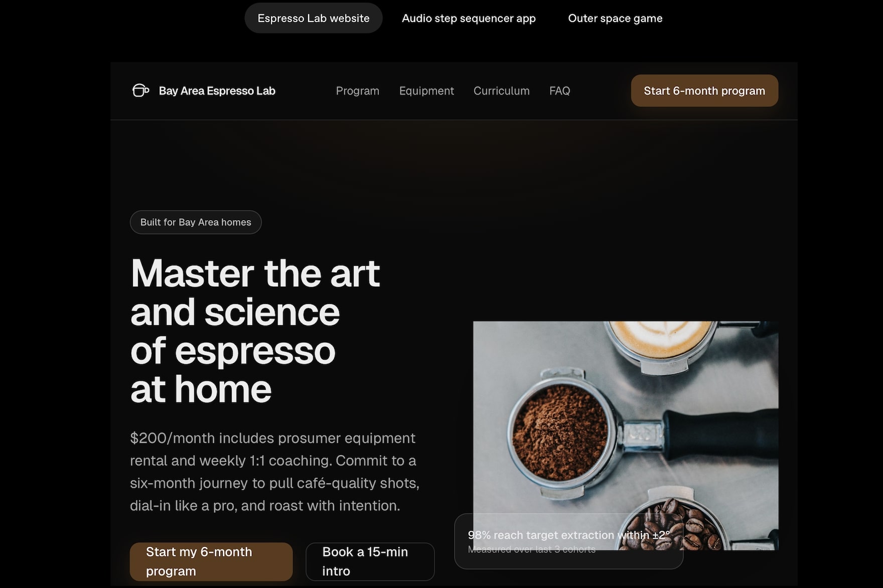Screen dimensions: 883x588
Task: Switch to Audio step sequencer app tab
Action: click(469, 18)
